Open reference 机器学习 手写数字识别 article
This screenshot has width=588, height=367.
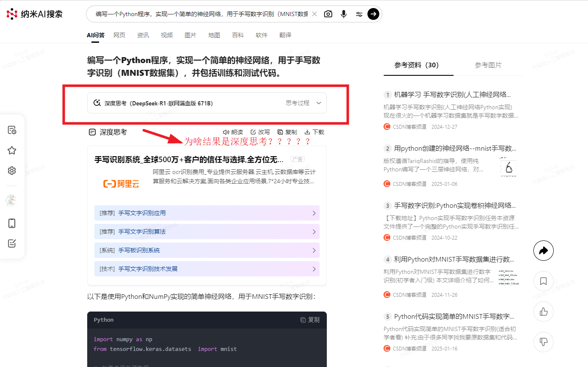click(x=452, y=94)
